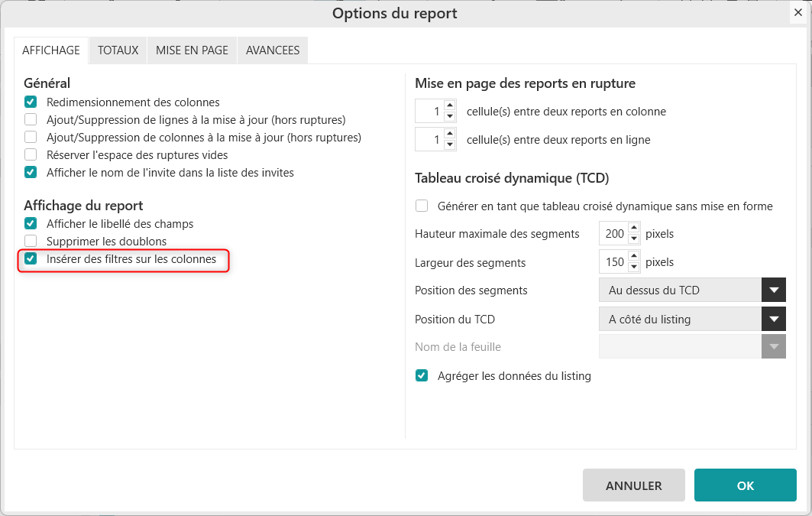Click the OK button
The height and width of the screenshot is (516, 812).
(745, 485)
